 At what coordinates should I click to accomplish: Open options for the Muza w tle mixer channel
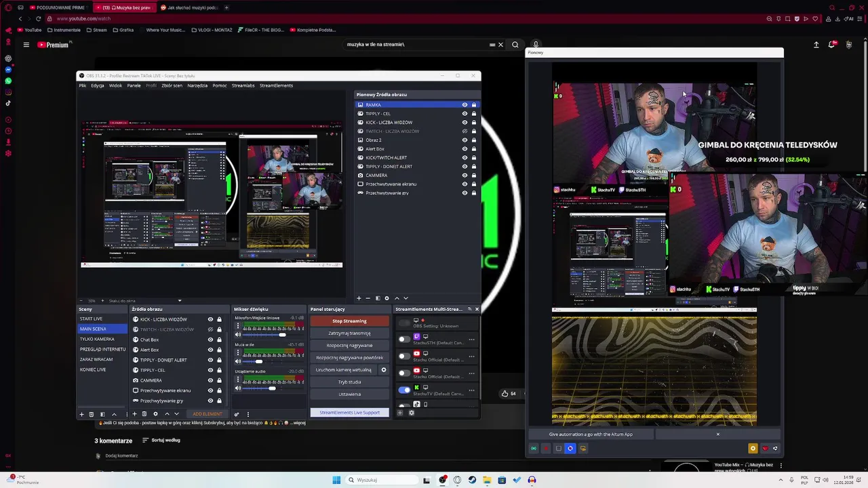click(238, 352)
